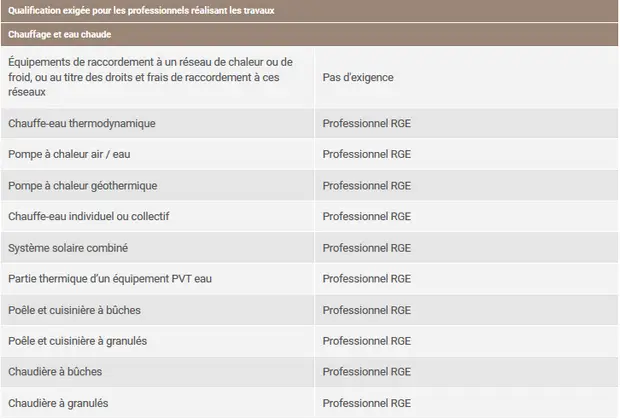Select "Professionnel RGE" beside Poêle et cuisinière à granulés

click(366, 341)
